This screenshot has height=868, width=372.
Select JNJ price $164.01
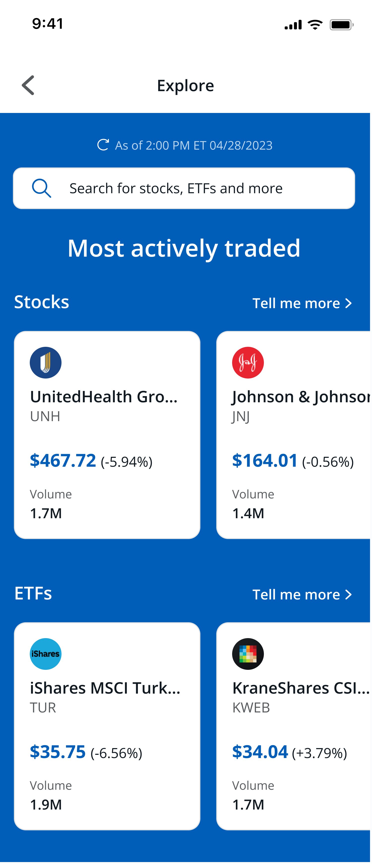click(x=265, y=460)
